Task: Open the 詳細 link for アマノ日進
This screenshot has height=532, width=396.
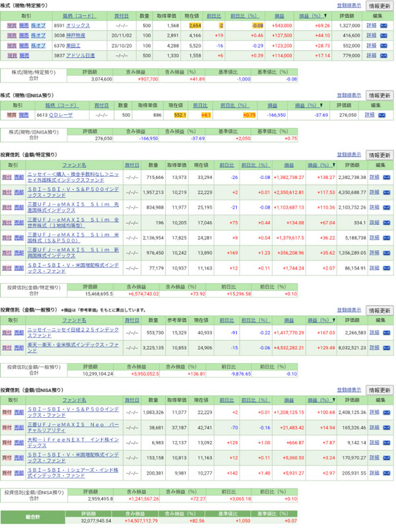Action: [370, 56]
